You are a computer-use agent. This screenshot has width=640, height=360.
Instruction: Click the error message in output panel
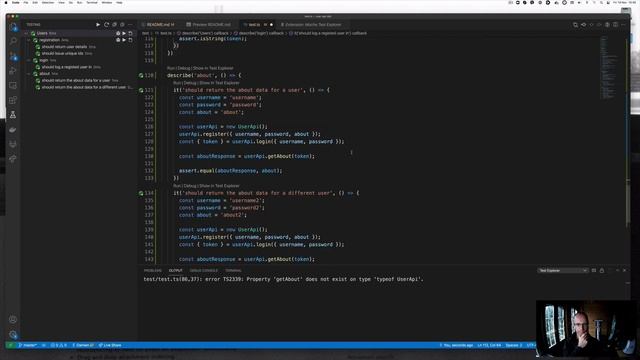[x=284, y=279]
